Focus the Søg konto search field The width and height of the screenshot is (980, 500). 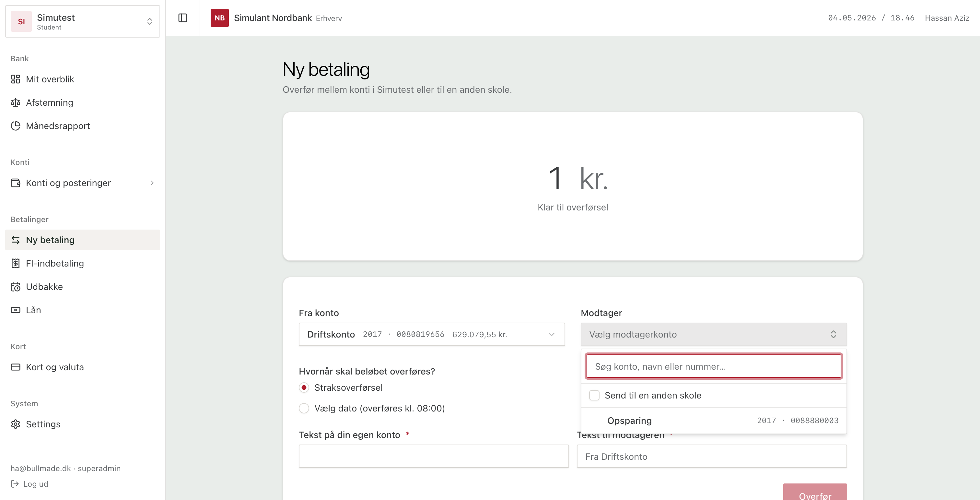(714, 366)
